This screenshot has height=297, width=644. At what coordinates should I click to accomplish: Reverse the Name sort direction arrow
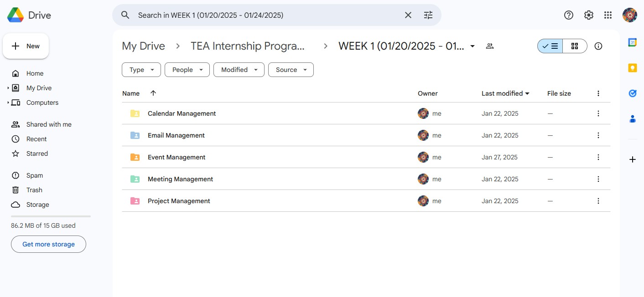[153, 93]
